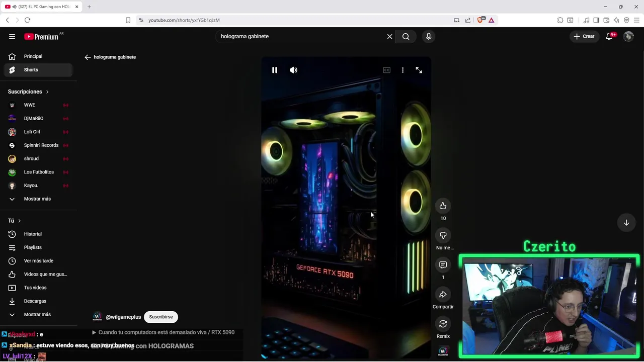Expand Mostrar más under Tú
This screenshot has width=644, height=362.
pos(38,314)
